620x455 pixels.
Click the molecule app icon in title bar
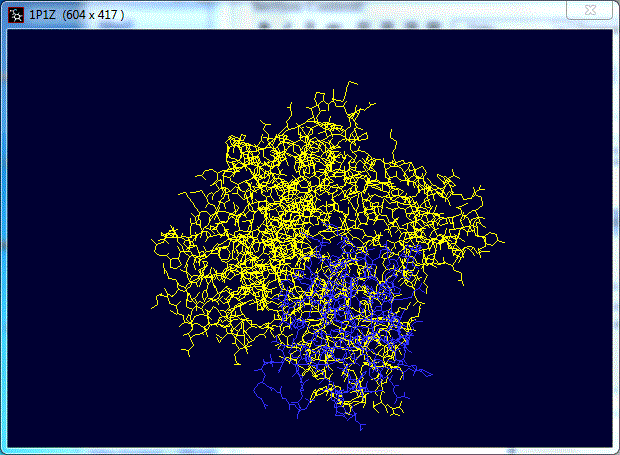point(16,15)
